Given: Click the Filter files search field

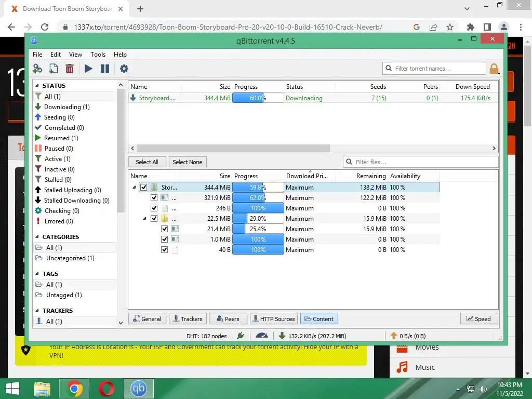Looking at the screenshot, I should 421,162.
